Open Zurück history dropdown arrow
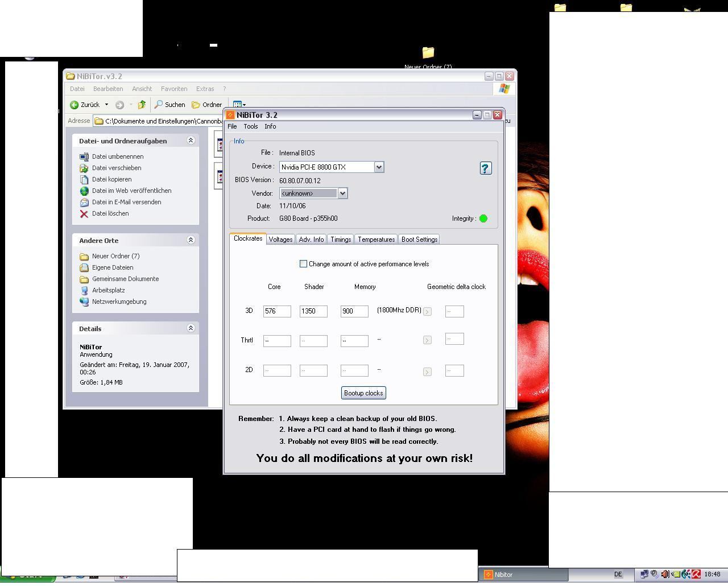728x586 pixels. pos(106,105)
